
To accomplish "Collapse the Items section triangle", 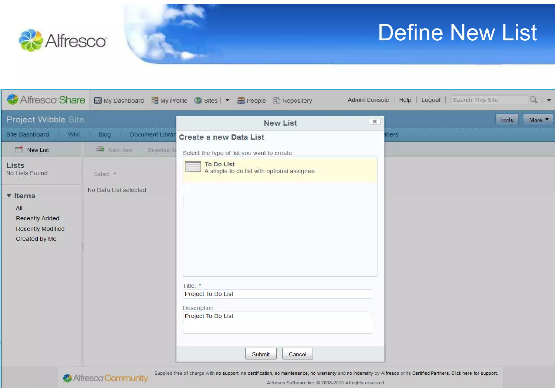I will (9, 196).
